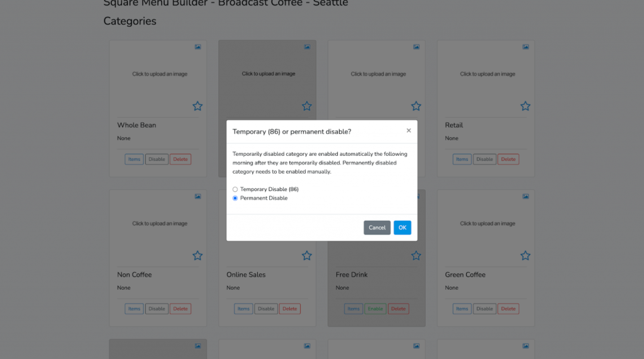Click the image icon on the card below Online Sales

[x=307, y=346]
